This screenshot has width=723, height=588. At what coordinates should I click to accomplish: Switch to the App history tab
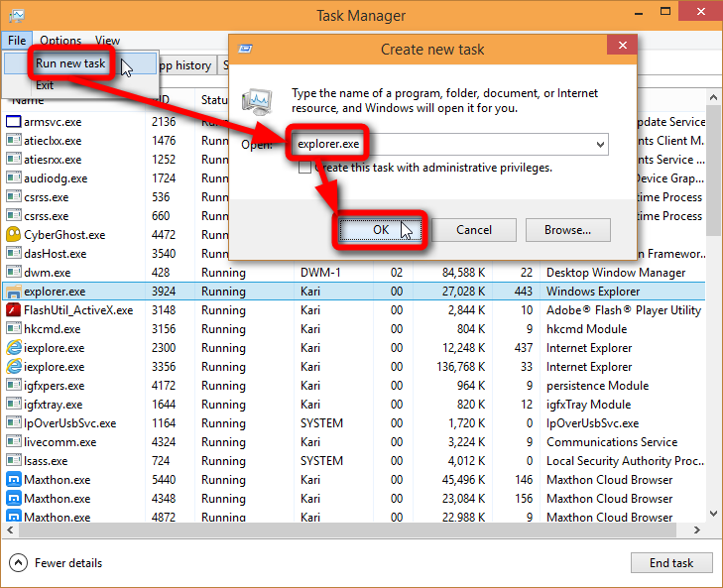(x=185, y=65)
